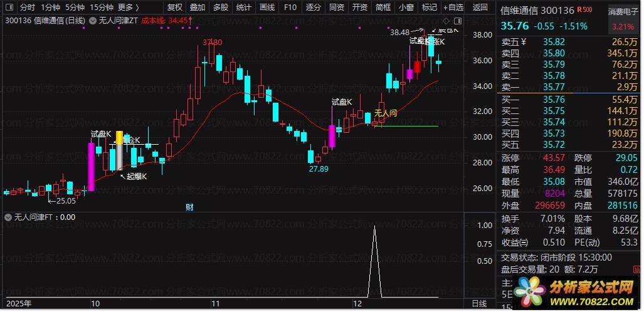Viewport: 644px width, 312px height.
Task: Click the 量比 0.72 value
Action: [x=630, y=170]
